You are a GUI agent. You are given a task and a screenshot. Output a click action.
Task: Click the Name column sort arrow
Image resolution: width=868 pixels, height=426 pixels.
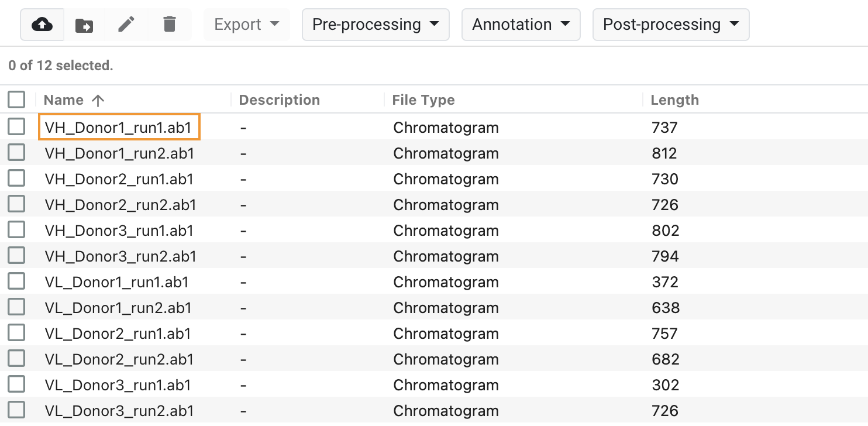(98, 100)
